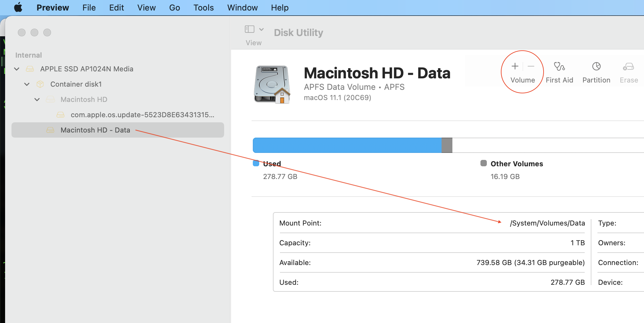Image resolution: width=644 pixels, height=323 pixels.
Task: Click the sidebar View toolbar icon
Action: [250, 29]
